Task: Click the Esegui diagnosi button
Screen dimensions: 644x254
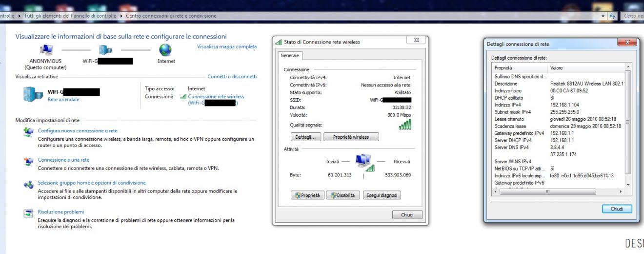Action: click(382, 195)
